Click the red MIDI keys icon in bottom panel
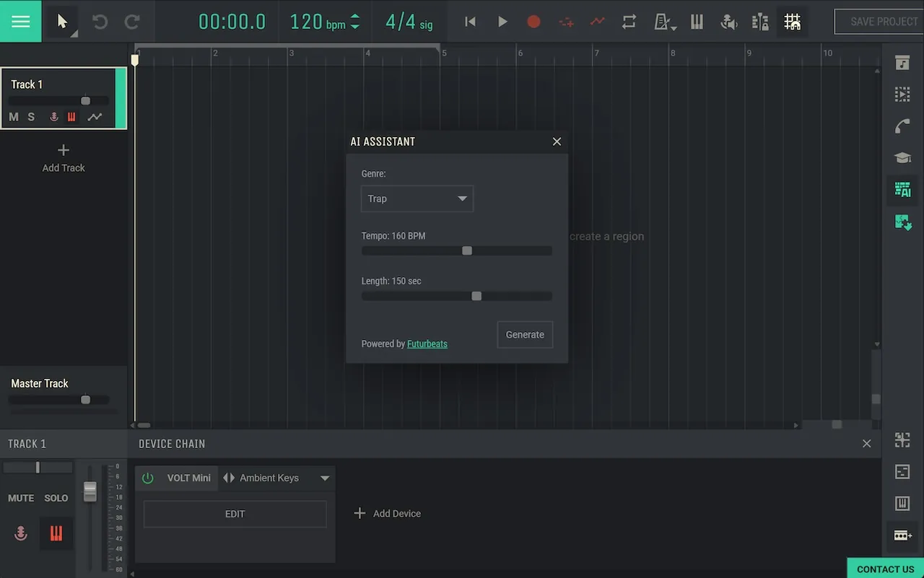The height and width of the screenshot is (578, 924). pyautogui.click(x=56, y=533)
